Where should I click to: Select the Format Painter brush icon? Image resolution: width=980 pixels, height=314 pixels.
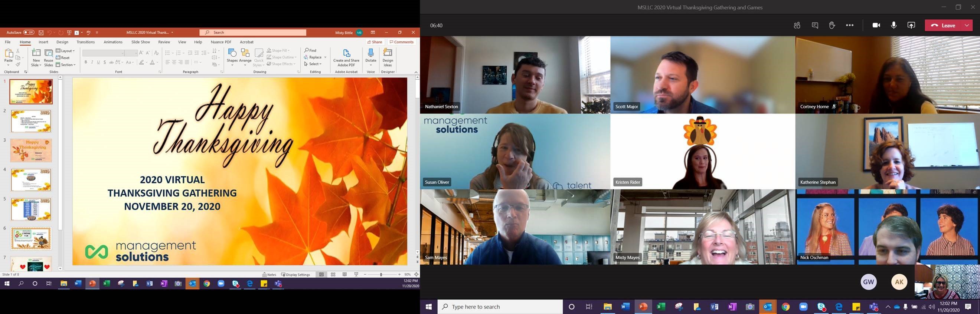coord(18,65)
